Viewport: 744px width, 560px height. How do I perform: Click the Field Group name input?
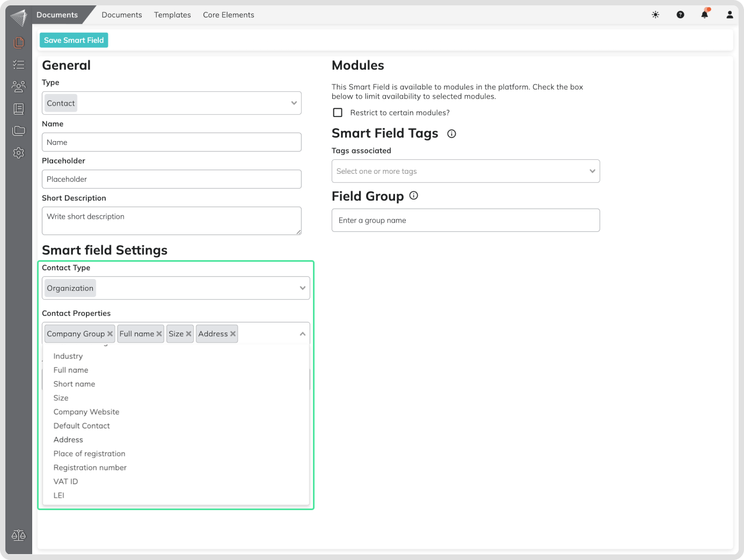click(465, 220)
